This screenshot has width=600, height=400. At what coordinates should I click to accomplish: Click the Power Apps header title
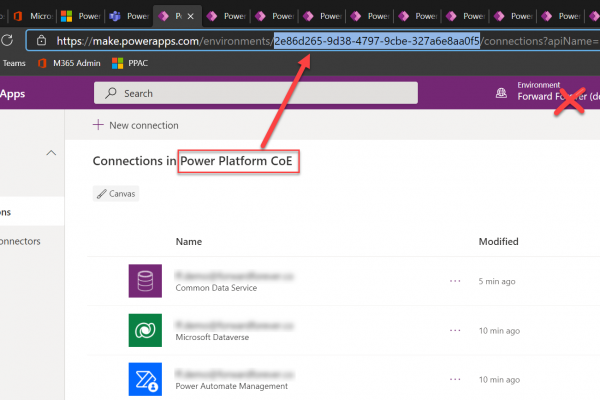12,94
